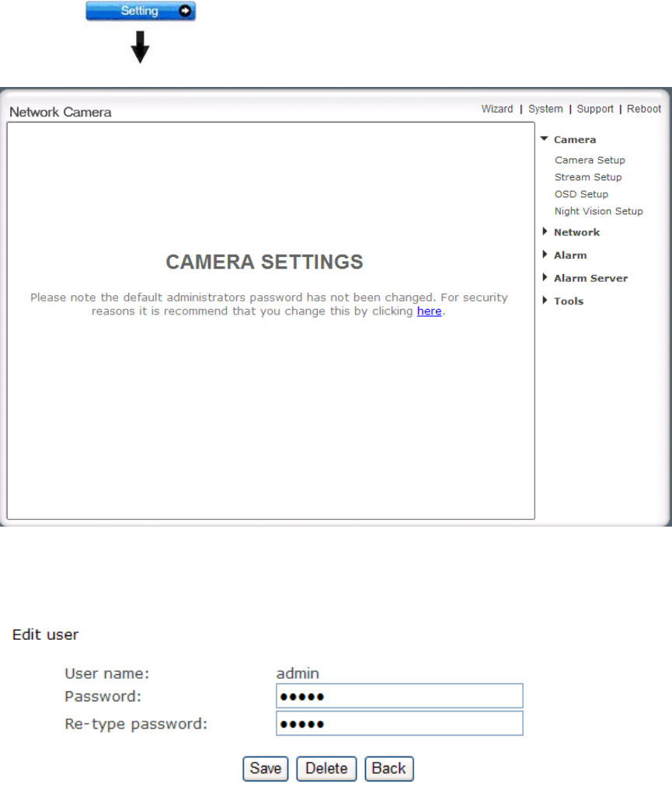This screenshot has width=672, height=800.
Task: Focus the Password input field
Action: tap(399, 696)
